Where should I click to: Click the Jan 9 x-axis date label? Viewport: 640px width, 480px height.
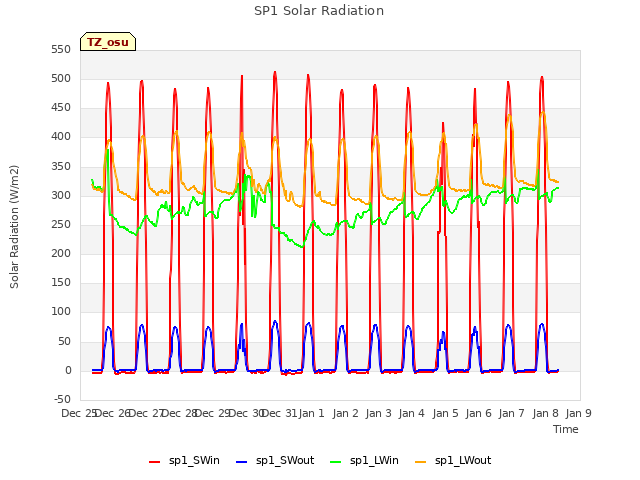pos(578,413)
